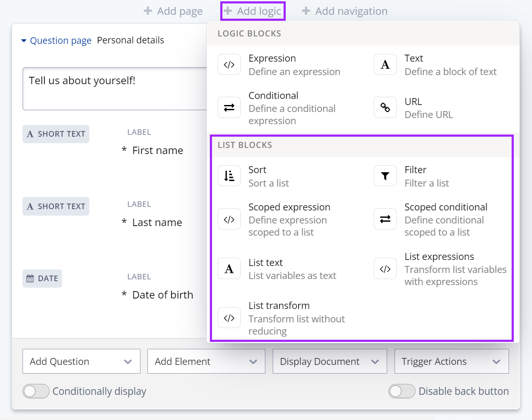Click the Filter block funnel icon
Screen dimensions: 532x420
click(x=385, y=176)
